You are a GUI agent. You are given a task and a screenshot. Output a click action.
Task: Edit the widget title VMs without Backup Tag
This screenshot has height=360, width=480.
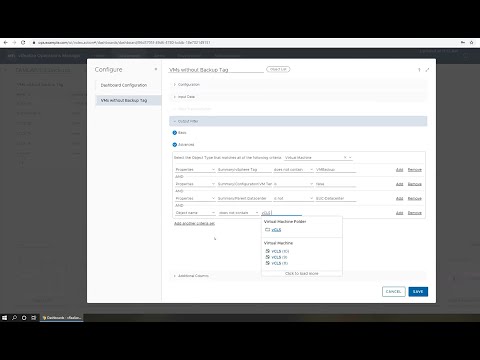tap(216, 70)
